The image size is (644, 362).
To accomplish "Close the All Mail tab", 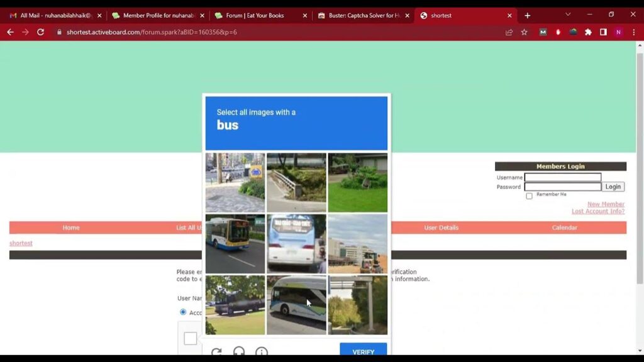I will coord(99,16).
